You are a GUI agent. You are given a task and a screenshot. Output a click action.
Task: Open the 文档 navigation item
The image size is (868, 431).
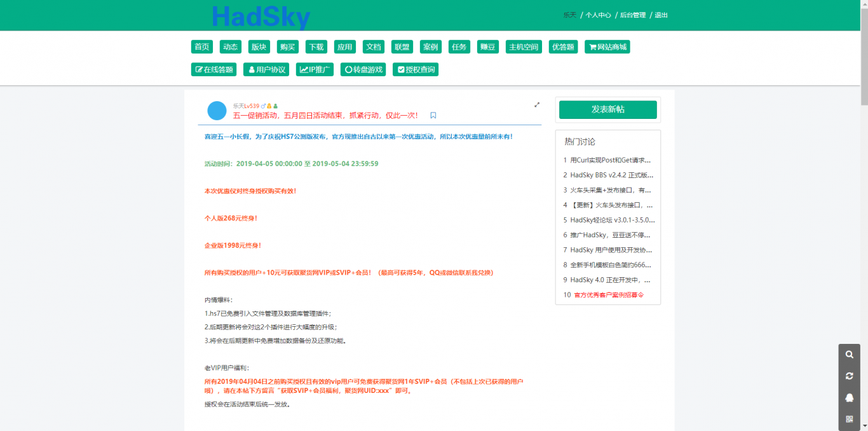pos(374,47)
